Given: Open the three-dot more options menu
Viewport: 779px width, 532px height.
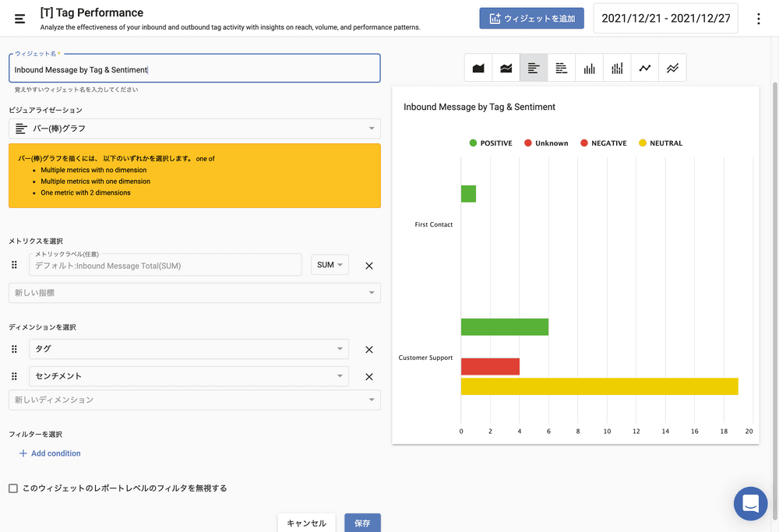Looking at the screenshot, I should click(x=759, y=19).
